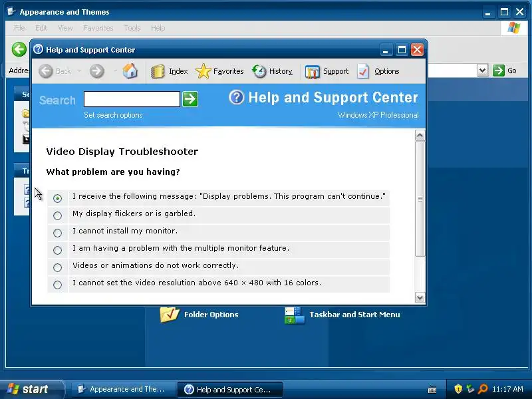The width and height of the screenshot is (532, 399).
Task: Open the Support icon
Action: tap(312, 72)
